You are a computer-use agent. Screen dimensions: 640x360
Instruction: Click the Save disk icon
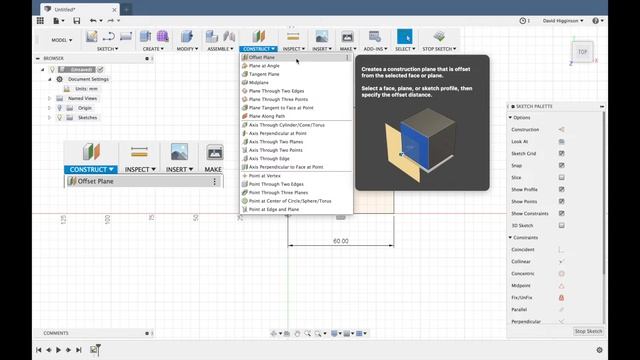click(76, 20)
